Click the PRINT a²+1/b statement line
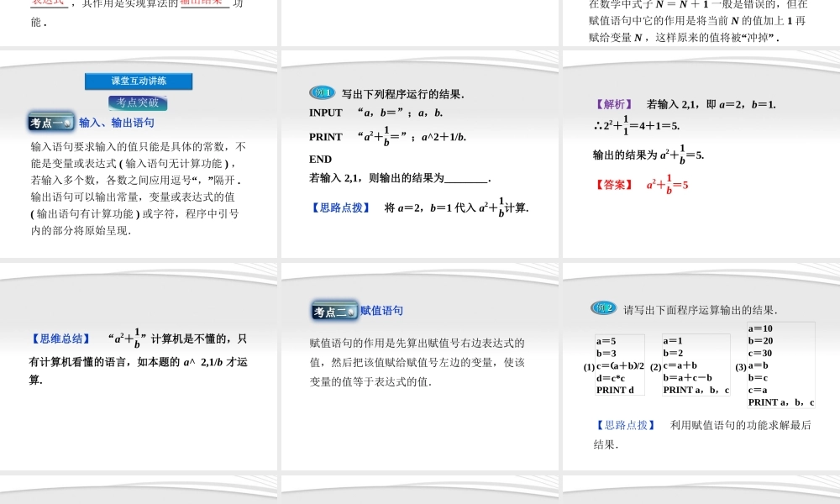The image size is (840, 504). tap(387, 137)
